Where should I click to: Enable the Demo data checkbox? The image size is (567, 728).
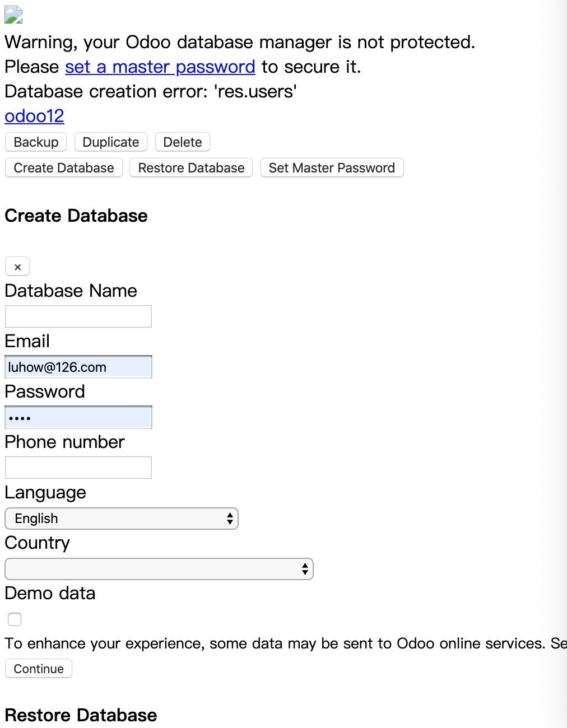click(15, 619)
